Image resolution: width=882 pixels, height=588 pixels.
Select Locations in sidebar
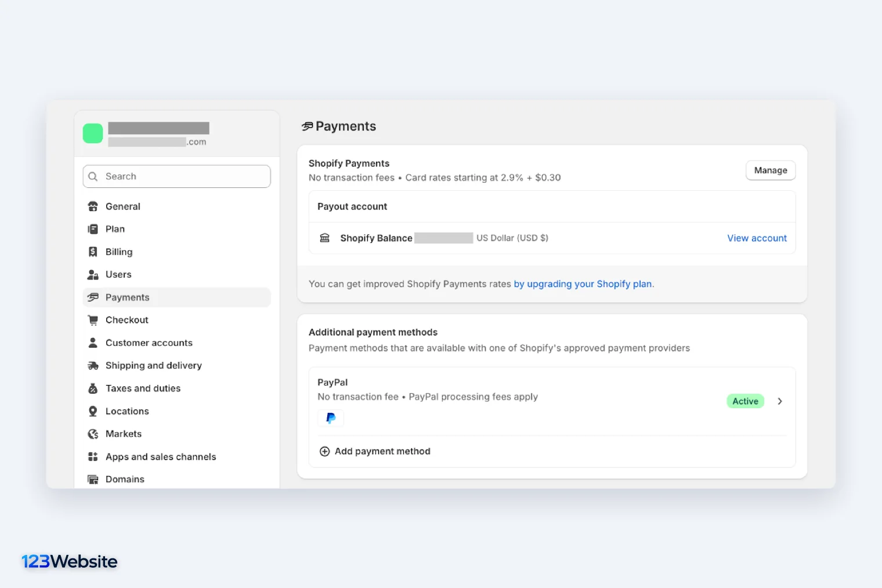click(176, 411)
